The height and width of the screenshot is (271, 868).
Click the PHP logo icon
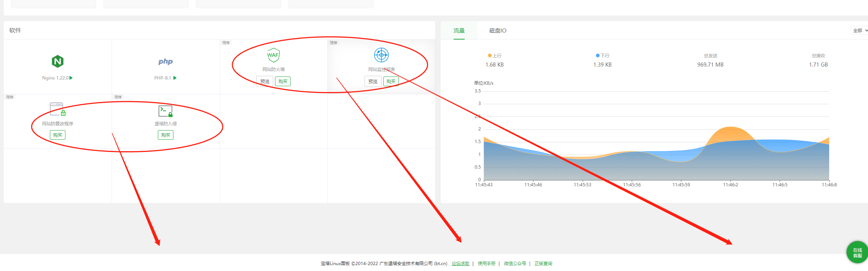click(x=166, y=61)
